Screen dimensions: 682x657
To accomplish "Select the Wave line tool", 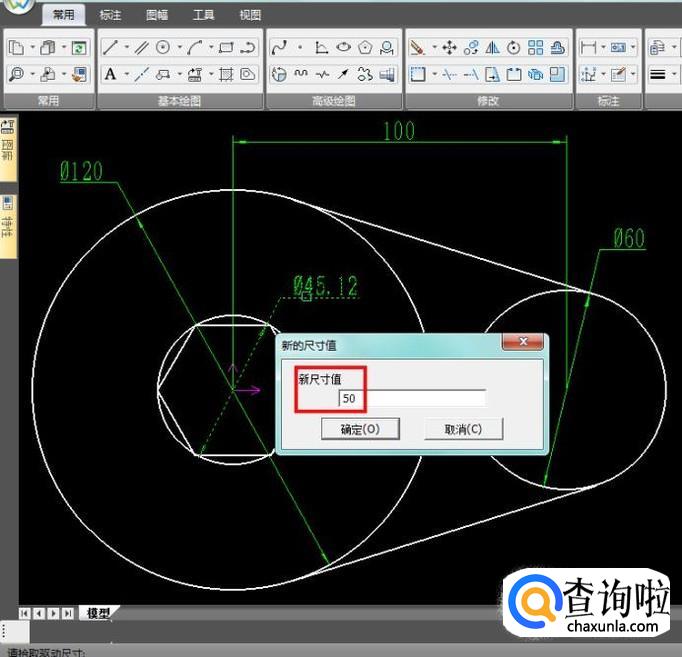I will pyautogui.click(x=301, y=74).
